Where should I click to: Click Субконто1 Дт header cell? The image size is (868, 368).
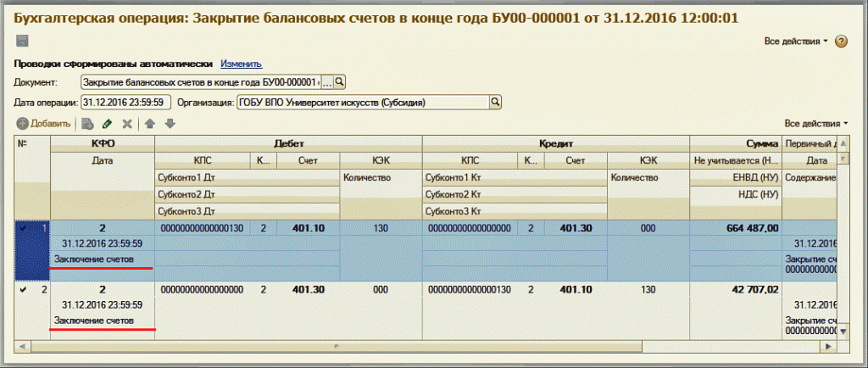point(247,178)
